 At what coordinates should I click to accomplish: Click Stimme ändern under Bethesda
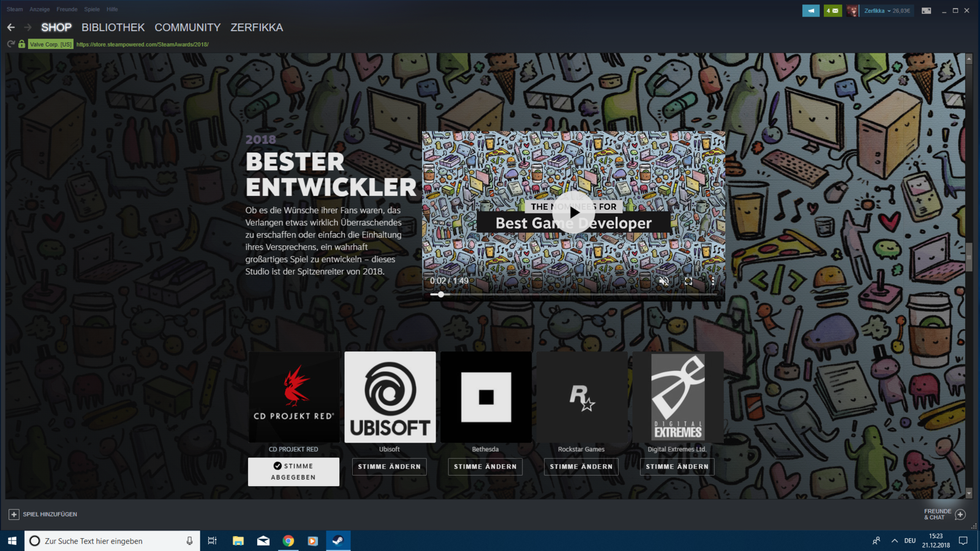pyautogui.click(x=485, y=467)
